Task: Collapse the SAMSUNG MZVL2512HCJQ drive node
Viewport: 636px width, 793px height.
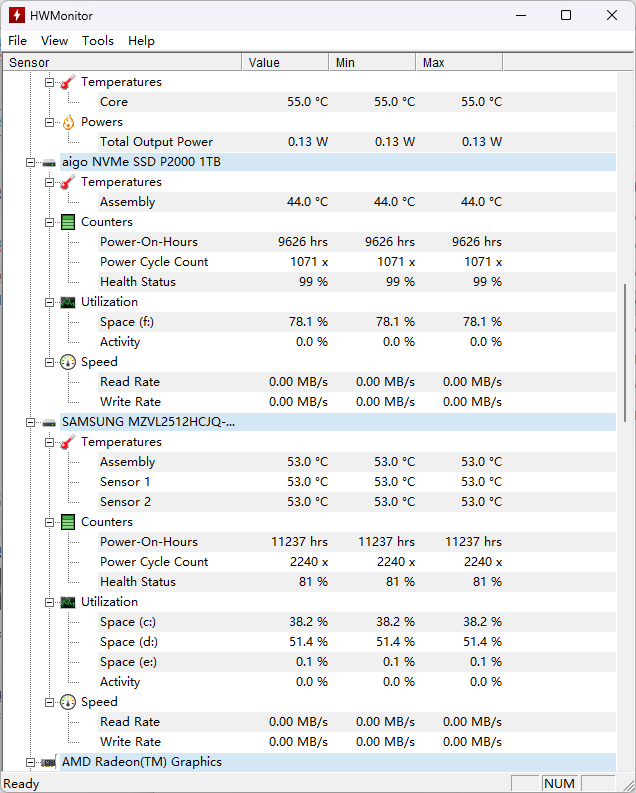Action: (x=30, y=422)
